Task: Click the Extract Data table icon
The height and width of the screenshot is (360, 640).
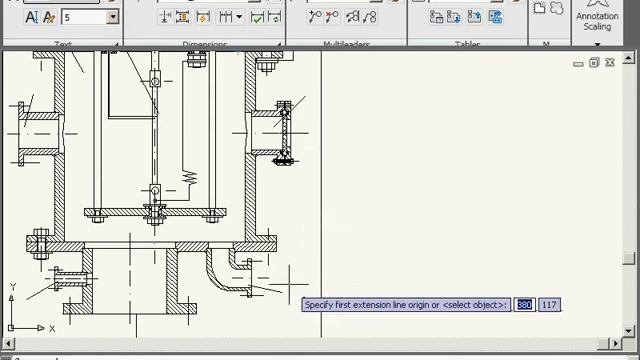Action: click(495, 17)
